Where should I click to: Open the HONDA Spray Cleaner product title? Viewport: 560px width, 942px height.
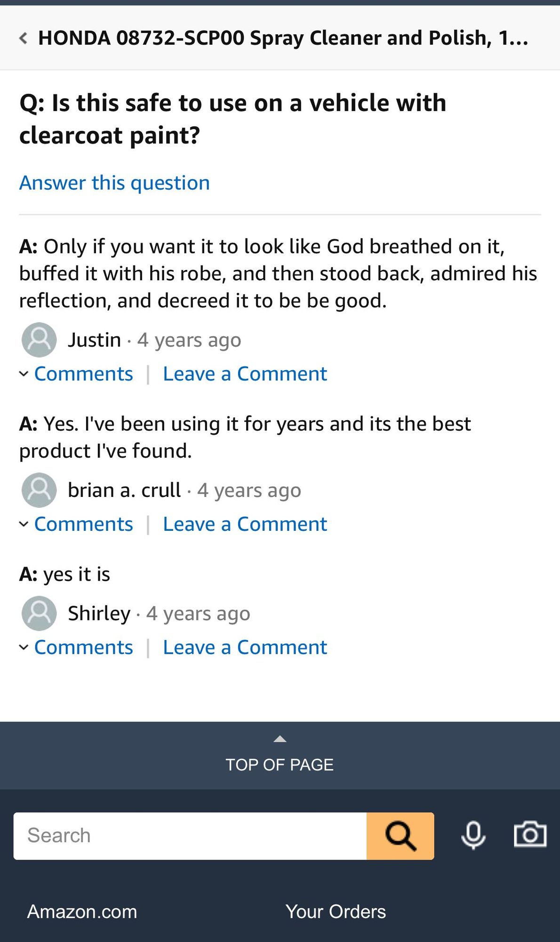(x=282, y=38)
